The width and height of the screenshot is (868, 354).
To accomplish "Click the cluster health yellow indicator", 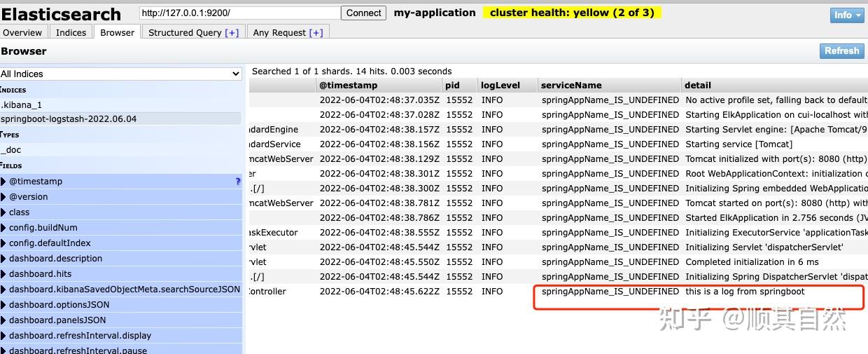I will point(572,13).
